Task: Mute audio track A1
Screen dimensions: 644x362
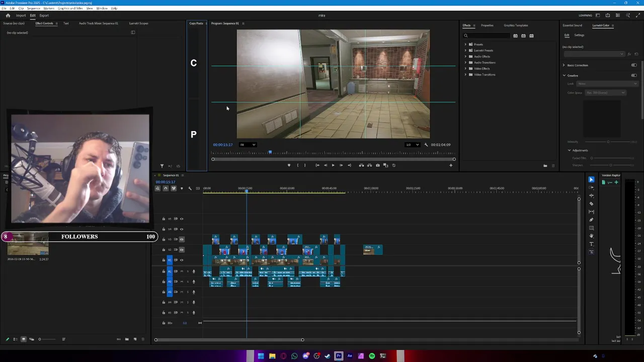Action: click(182, 271)
